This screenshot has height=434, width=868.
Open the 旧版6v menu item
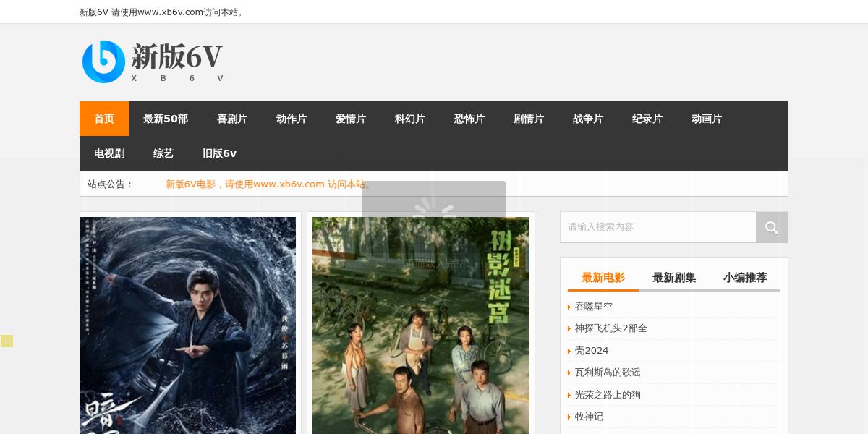219,153
